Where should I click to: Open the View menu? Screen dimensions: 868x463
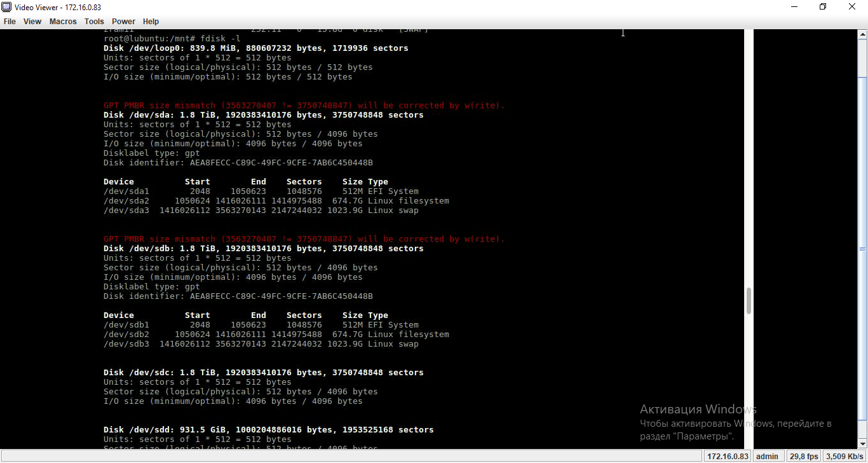(32, 22)
